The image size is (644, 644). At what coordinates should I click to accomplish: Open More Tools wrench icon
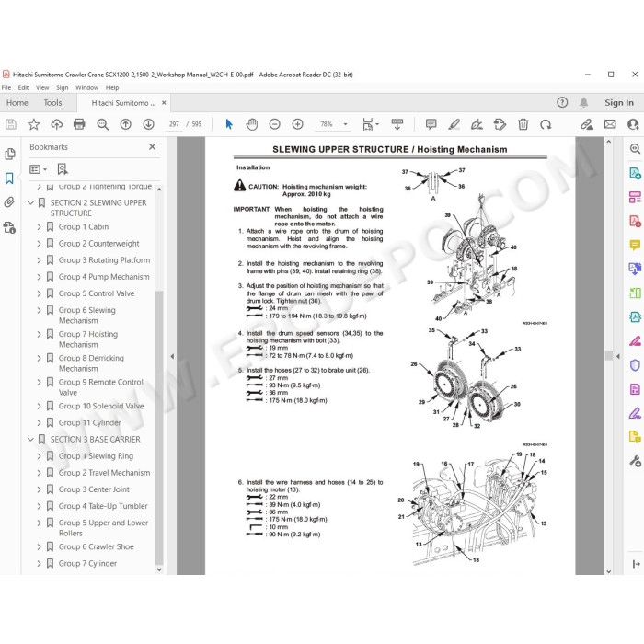click(635, 461)
